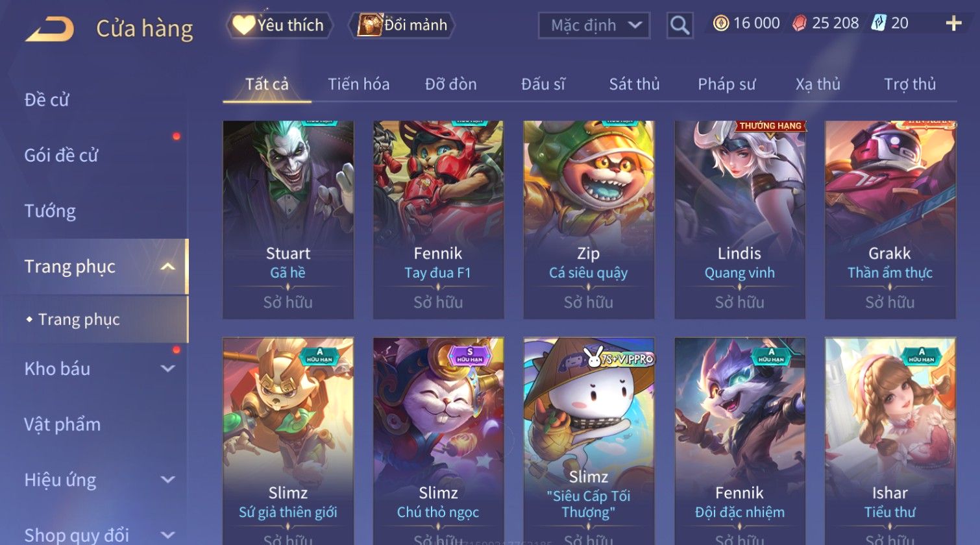Select the Tiến hóa tab
The width and height of the screenshot is (980, 545).
(358, 84)
